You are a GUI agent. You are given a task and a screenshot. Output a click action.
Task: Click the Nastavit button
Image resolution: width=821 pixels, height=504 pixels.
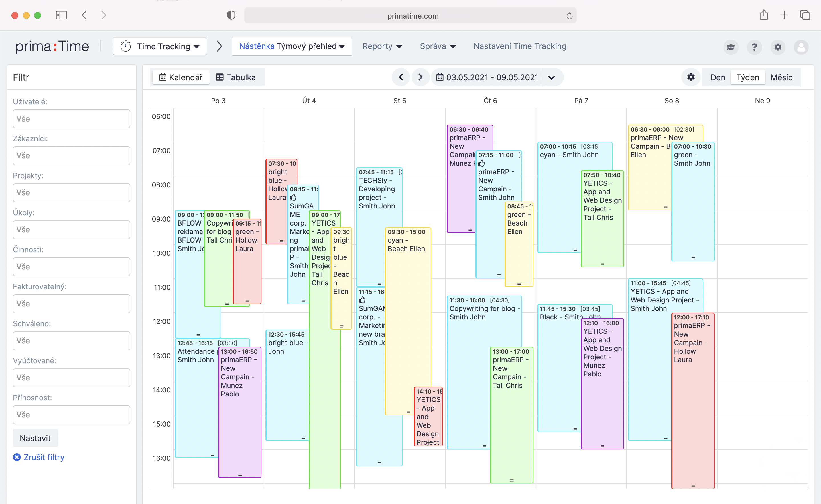tap(35, 438)
